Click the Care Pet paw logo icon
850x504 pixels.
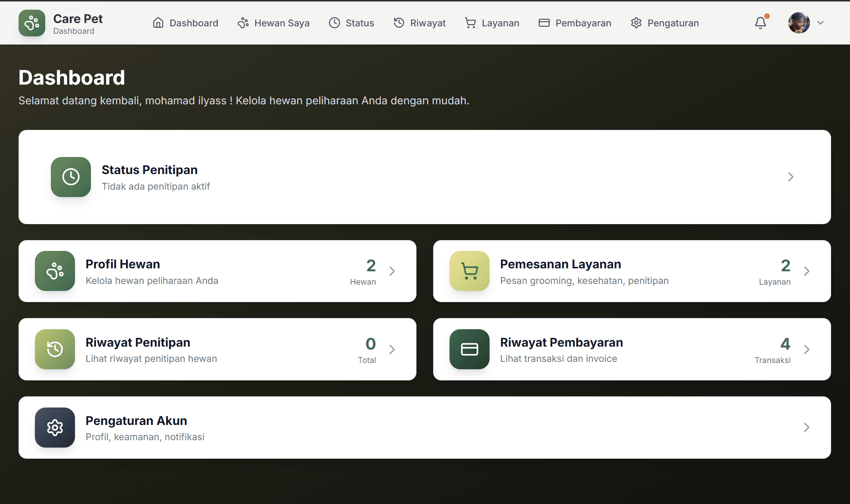coord(32,23)
